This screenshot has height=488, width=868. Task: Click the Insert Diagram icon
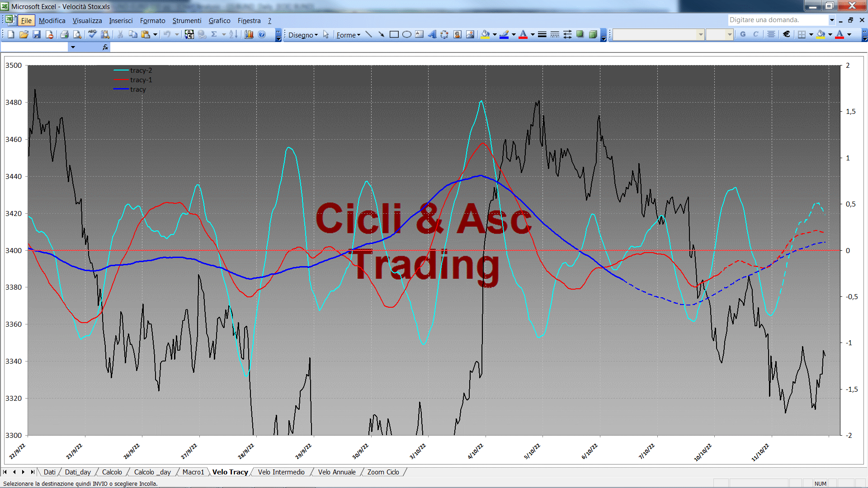tap(445, 34)
